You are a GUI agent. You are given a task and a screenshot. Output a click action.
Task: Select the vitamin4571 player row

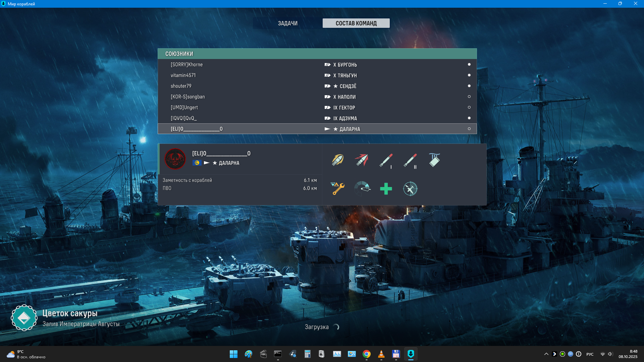(x=183, y=75)
